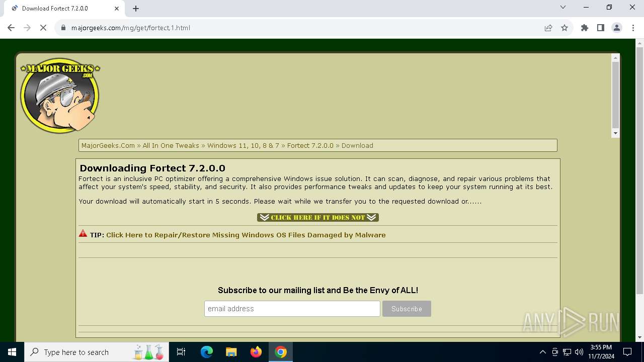Image resolution: width=644 pixels, height=362 pixels.
Task: Bookmark this page with the star
Action: tap(565, 28)
